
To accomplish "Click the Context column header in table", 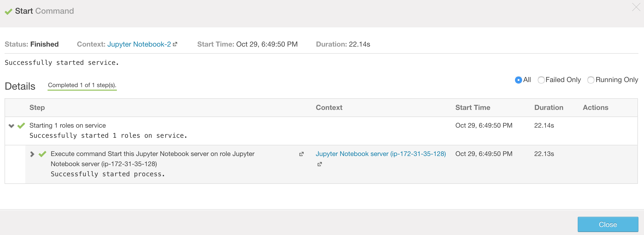I will [x=329, y=108].
